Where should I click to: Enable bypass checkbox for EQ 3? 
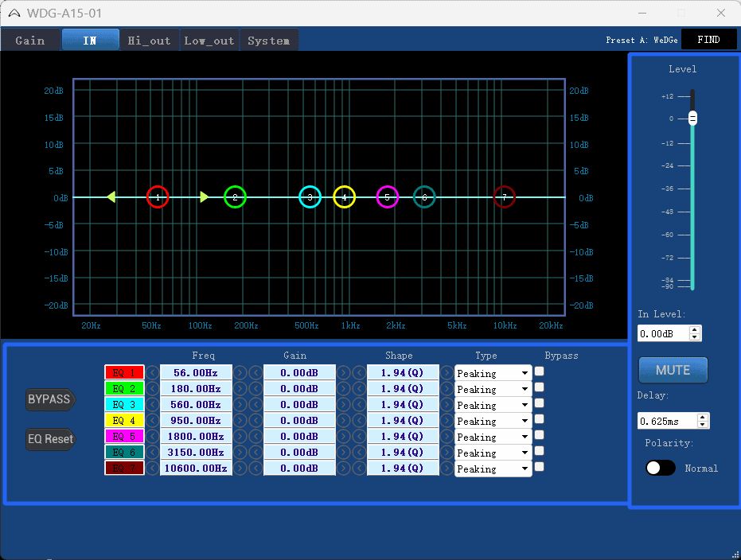point(539,403)
